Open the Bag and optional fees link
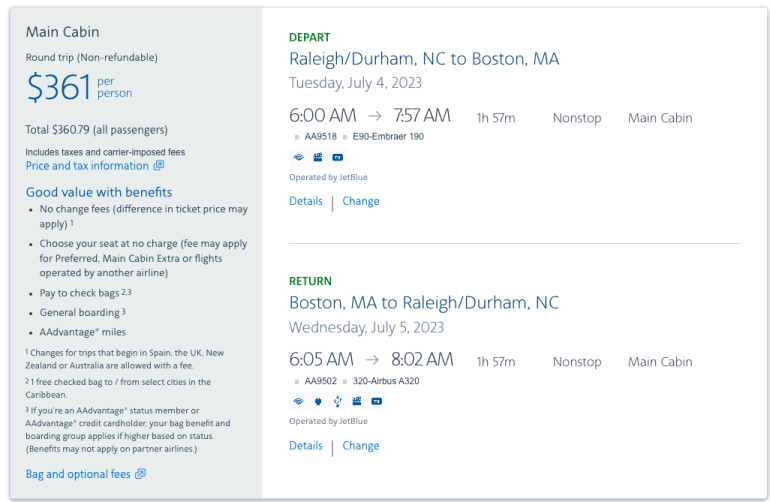 point(78,474)
